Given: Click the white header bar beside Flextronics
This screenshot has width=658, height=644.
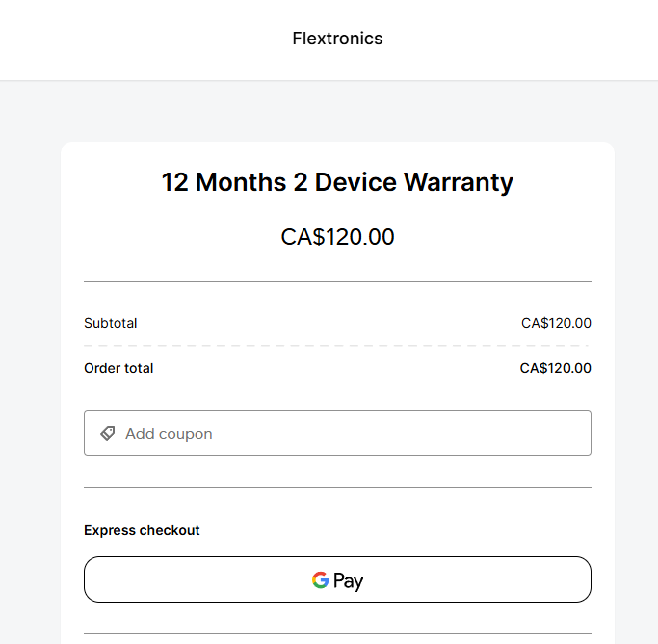Looking at the screenshot, I should click(x=530, y=39).
